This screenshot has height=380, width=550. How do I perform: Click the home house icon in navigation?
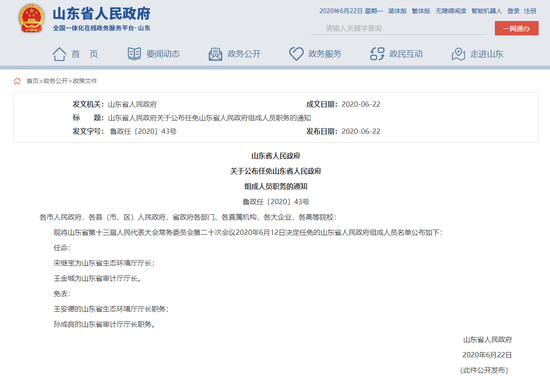point(59,54)
